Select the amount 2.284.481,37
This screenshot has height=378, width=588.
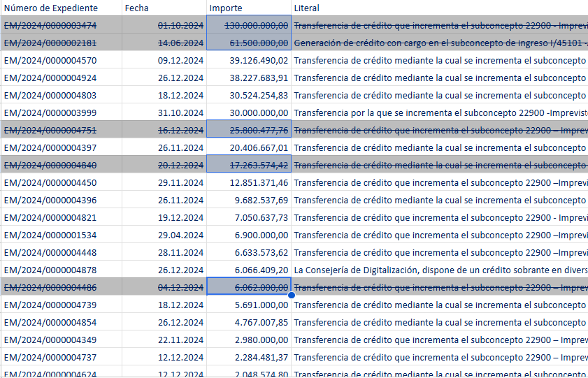tap(249, 358)
